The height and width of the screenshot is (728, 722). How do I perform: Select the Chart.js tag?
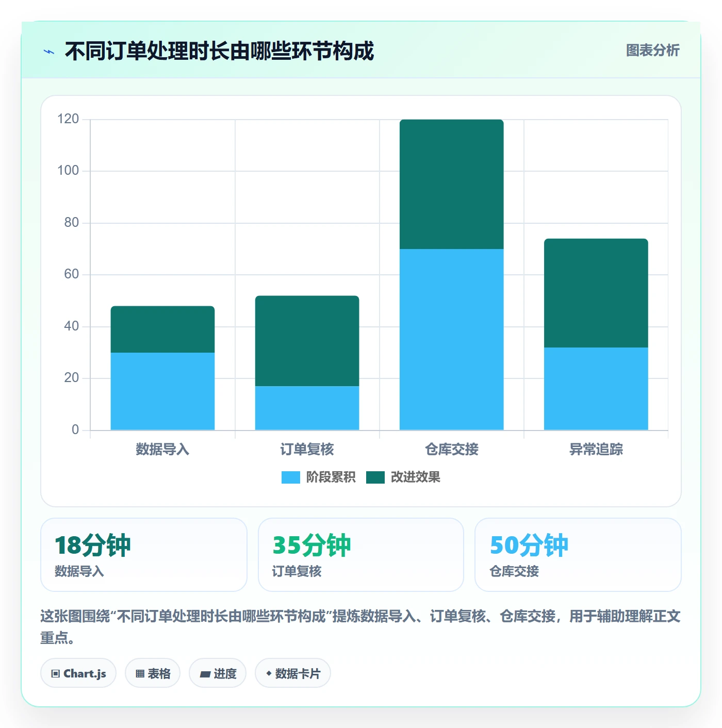(x=78, y=673)
